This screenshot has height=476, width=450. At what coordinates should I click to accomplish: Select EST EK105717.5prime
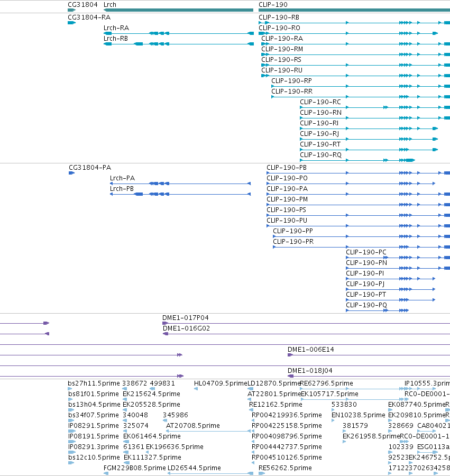tap(329, 394)
